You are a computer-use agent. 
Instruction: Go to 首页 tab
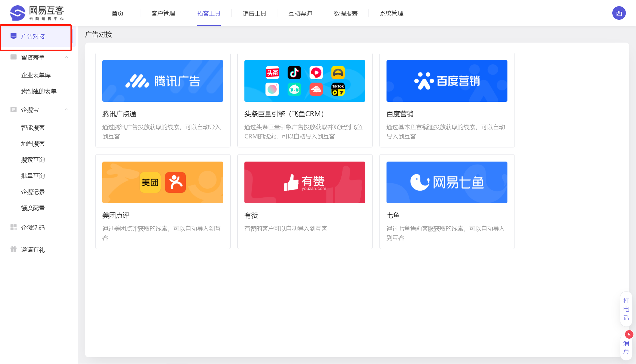(118, 13)
